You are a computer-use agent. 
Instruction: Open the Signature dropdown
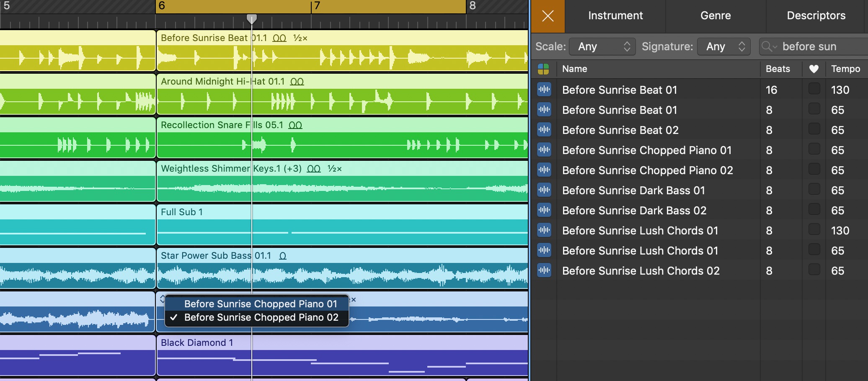(725, 46)
